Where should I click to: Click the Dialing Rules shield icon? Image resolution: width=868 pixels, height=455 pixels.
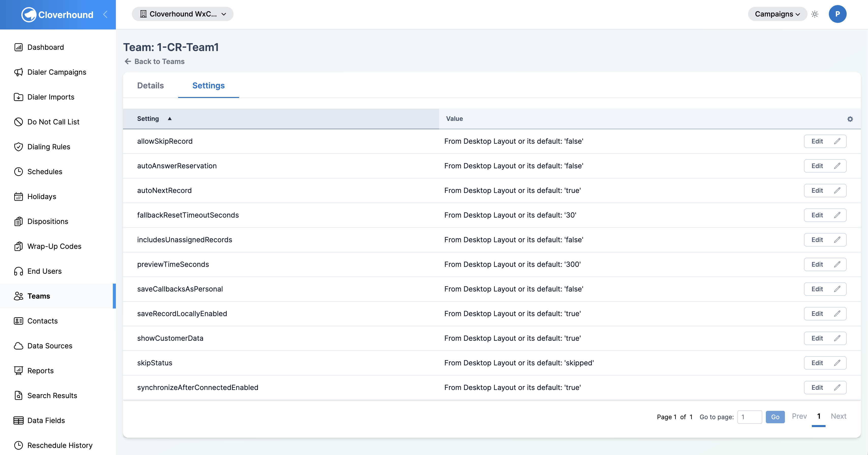(x=19, y=147)
